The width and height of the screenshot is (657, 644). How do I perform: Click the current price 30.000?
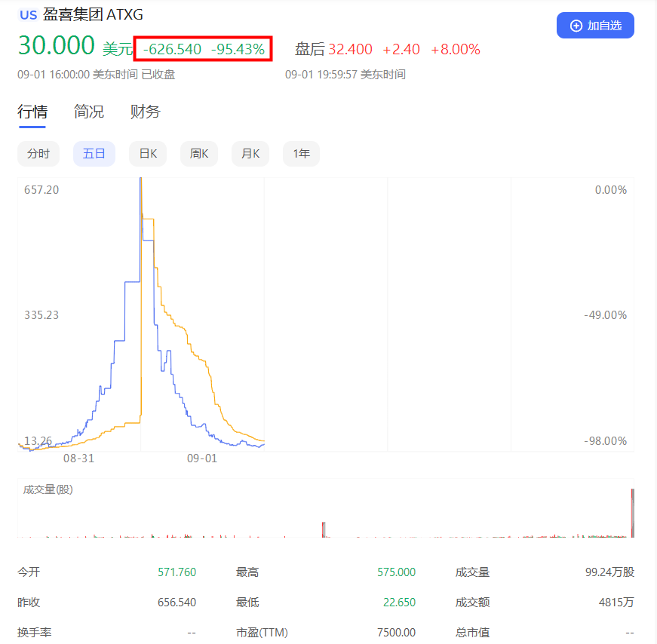tap(57, 45)
